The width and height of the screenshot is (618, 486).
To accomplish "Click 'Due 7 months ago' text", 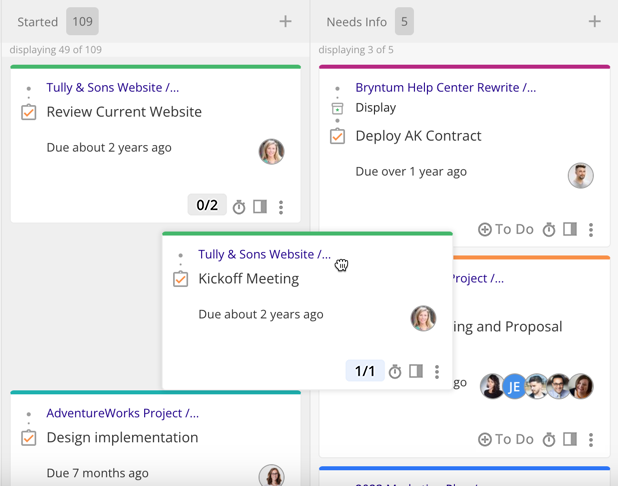I will pos(97,473).
